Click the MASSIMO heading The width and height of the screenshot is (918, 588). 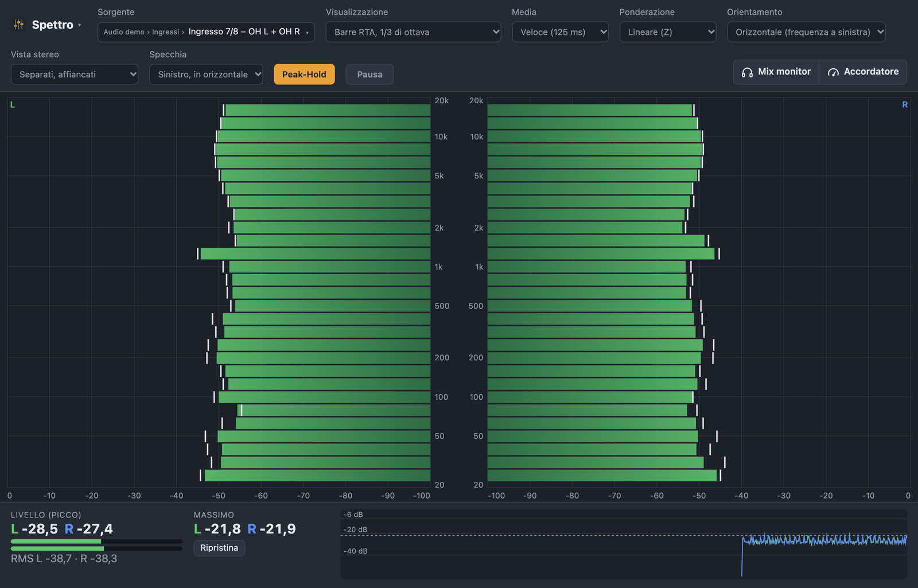coord(214,515)
